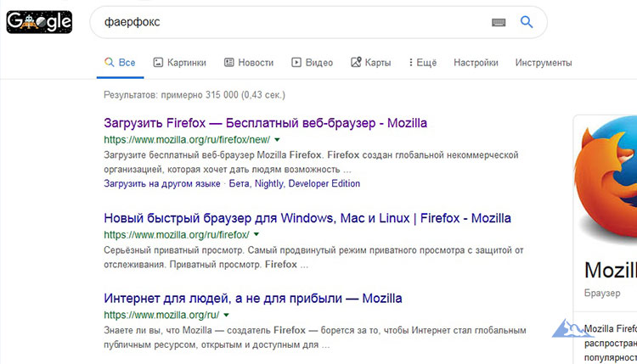Click the blue search magnifier button

[x=527, y=22]
